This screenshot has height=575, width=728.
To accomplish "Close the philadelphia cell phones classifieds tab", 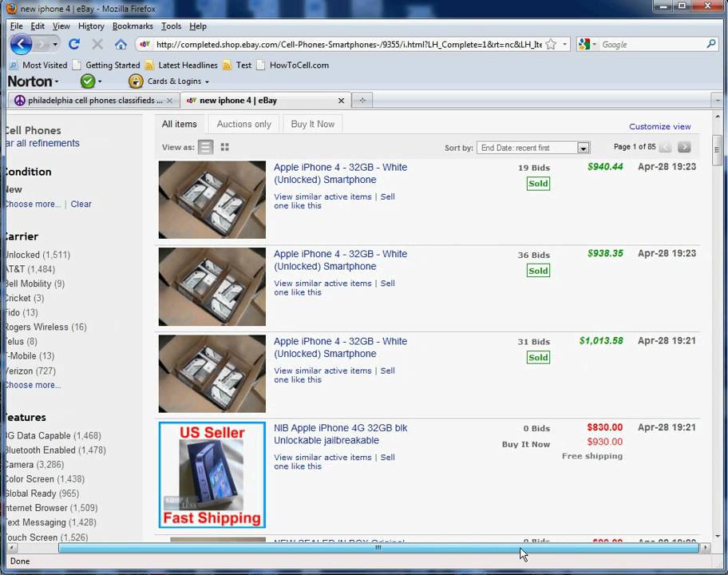I will pyautogui.click(x=169, y=101).
